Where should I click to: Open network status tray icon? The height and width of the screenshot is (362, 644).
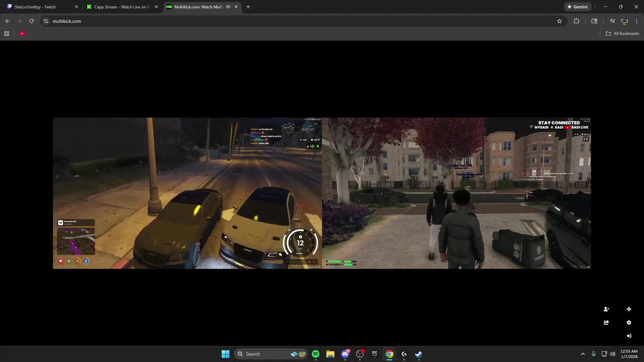[604, 354]
